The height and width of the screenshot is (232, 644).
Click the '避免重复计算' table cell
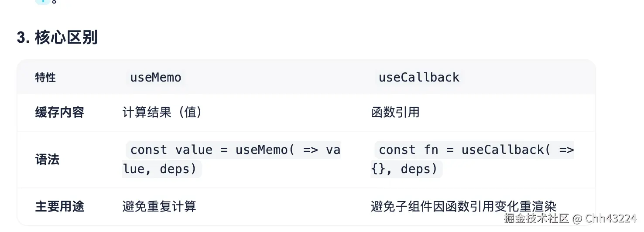click(x=159, y=206)
